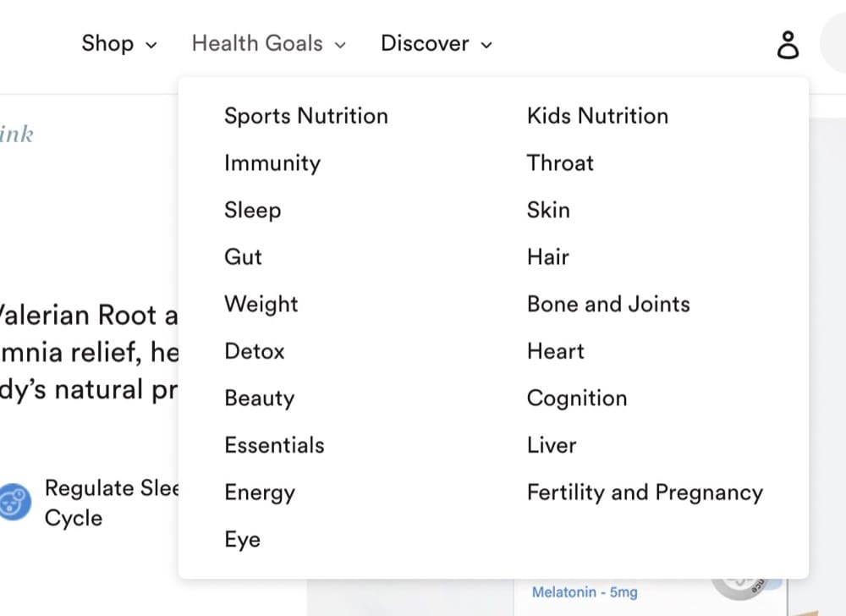846x616 pixels.
Task: Click the Melatonin - 5mg link
Action: tap(585, 592)
